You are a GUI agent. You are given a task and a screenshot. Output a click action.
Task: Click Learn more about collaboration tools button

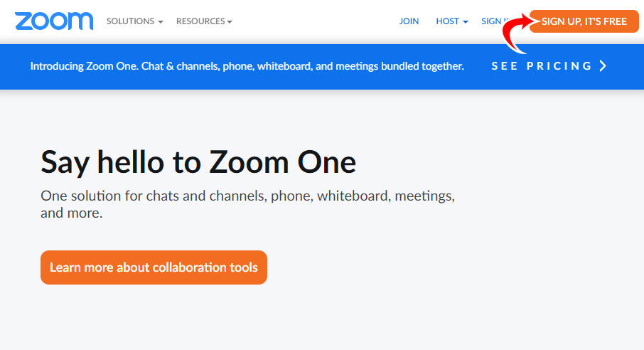coord(154,267)
